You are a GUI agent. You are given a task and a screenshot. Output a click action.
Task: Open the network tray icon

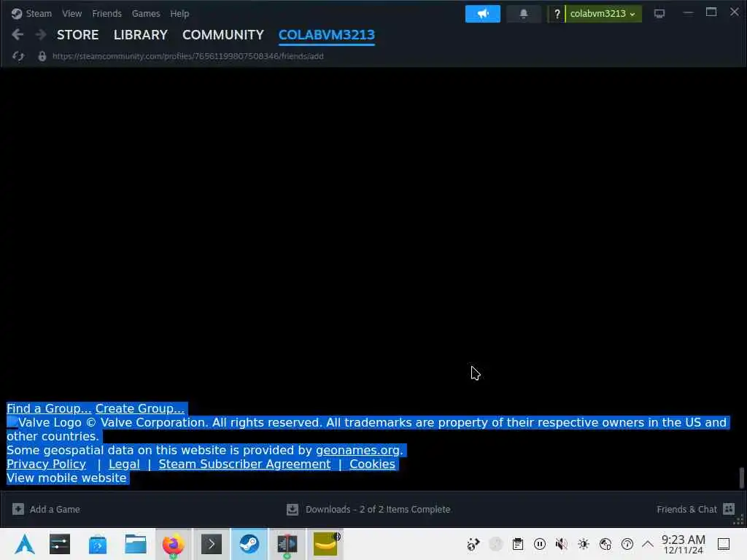pyautogui.click(x=605, y=544)
